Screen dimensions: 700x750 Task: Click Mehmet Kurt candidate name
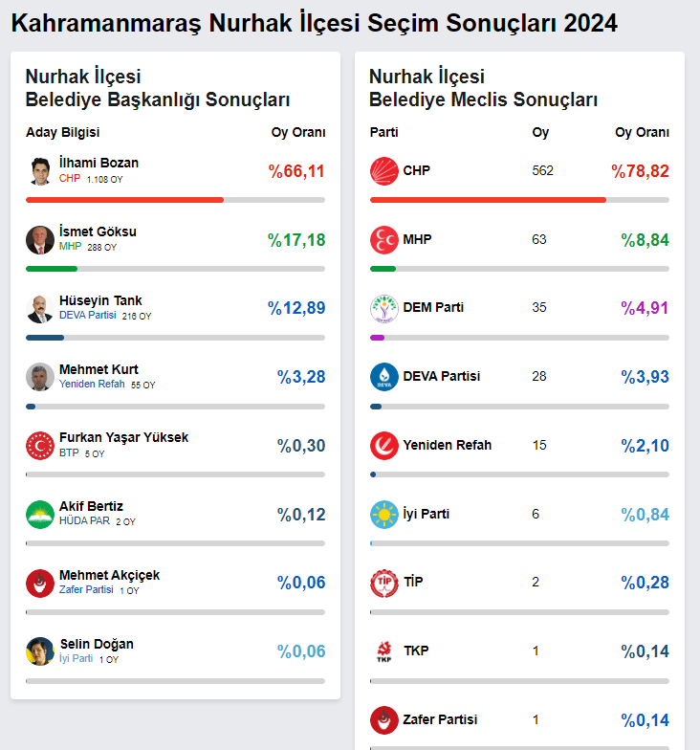(98, 369)
